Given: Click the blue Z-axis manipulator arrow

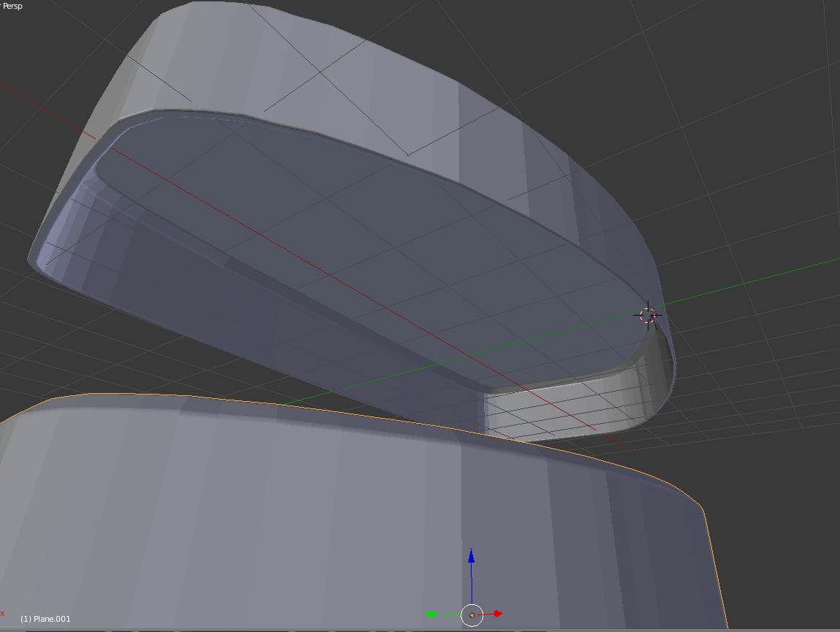Looking at the screenshot, I should click(472, 556).
